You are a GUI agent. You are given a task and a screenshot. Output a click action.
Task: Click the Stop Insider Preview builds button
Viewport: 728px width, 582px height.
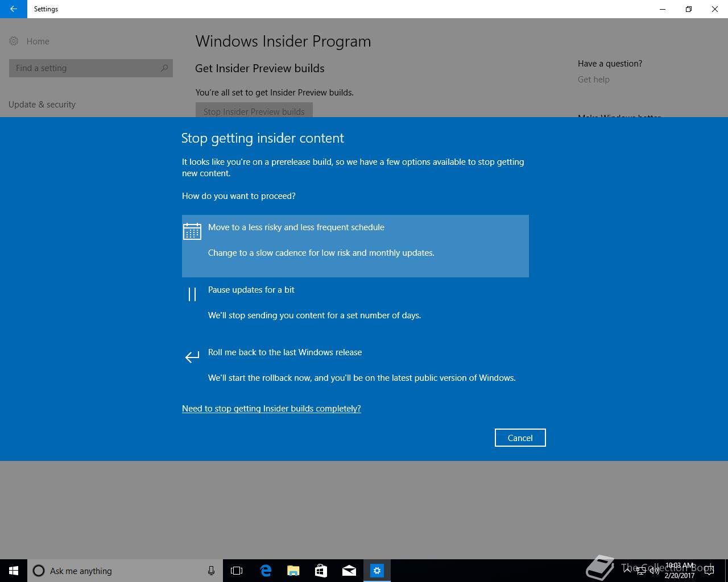tap(254, 110)
